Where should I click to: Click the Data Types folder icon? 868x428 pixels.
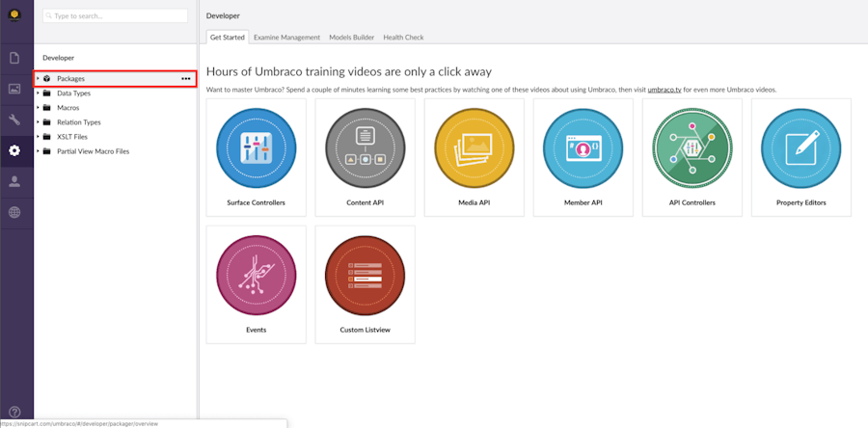[47, 93]
